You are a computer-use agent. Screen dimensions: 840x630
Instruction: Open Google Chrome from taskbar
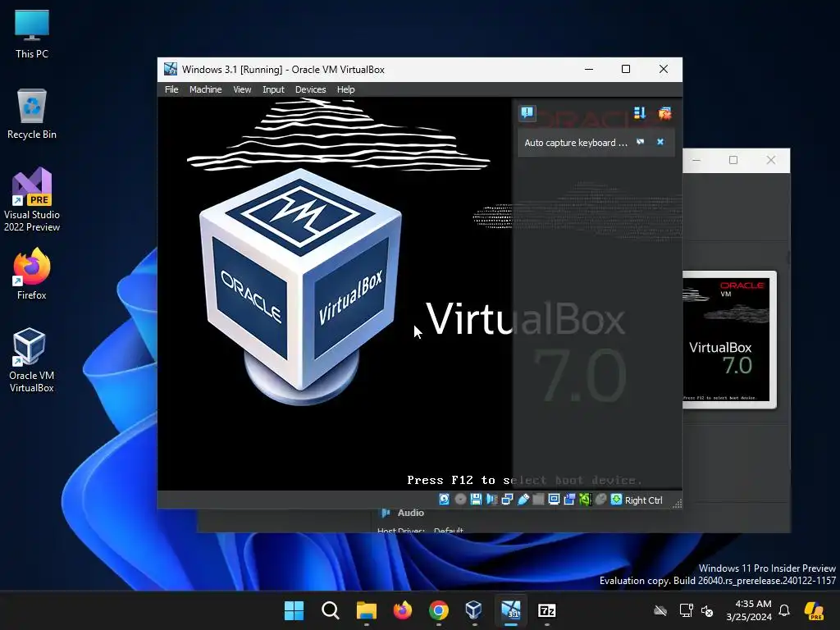coord(438,610)
